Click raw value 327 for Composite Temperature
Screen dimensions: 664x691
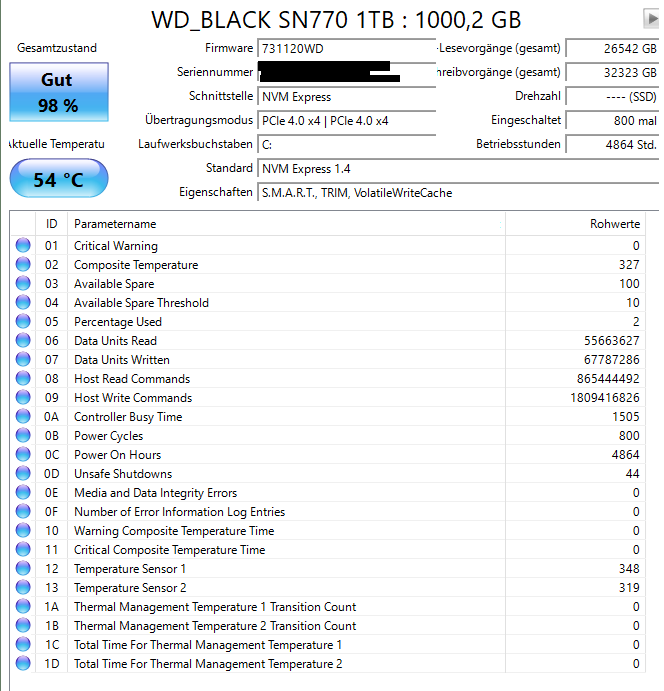(629, 265)
